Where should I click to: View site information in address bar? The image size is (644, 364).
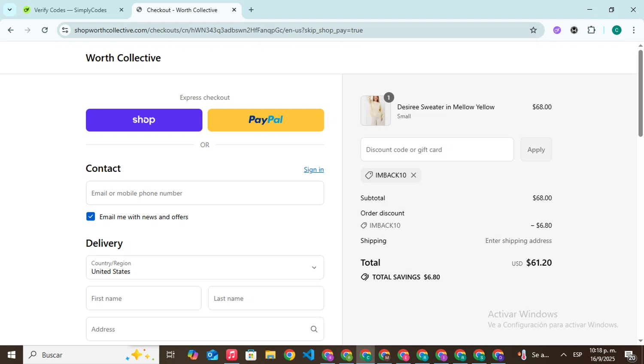(x=65, y=30)
